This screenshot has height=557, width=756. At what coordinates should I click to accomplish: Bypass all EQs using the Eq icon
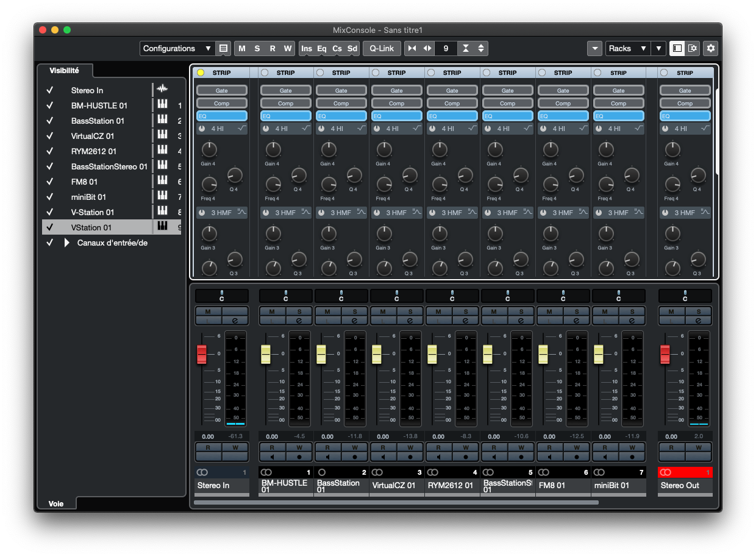[321, 48]
